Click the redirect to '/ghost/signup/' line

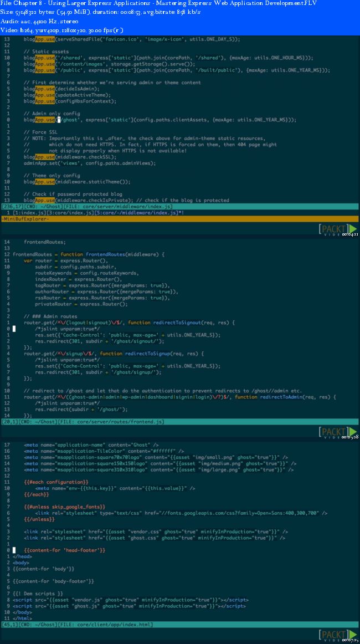98,372
